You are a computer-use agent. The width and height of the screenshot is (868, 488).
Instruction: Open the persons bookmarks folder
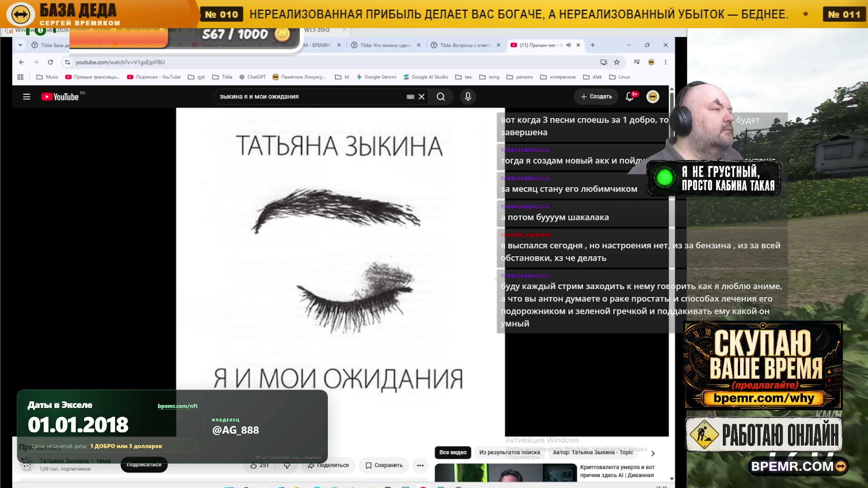pyautogui.click(x=520, y=77)
